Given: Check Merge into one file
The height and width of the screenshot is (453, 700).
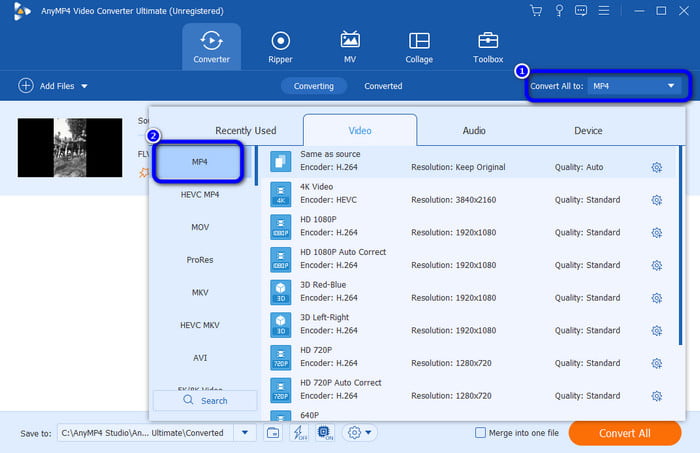Looking at the screenshot, I should click(x=480, y=432).
